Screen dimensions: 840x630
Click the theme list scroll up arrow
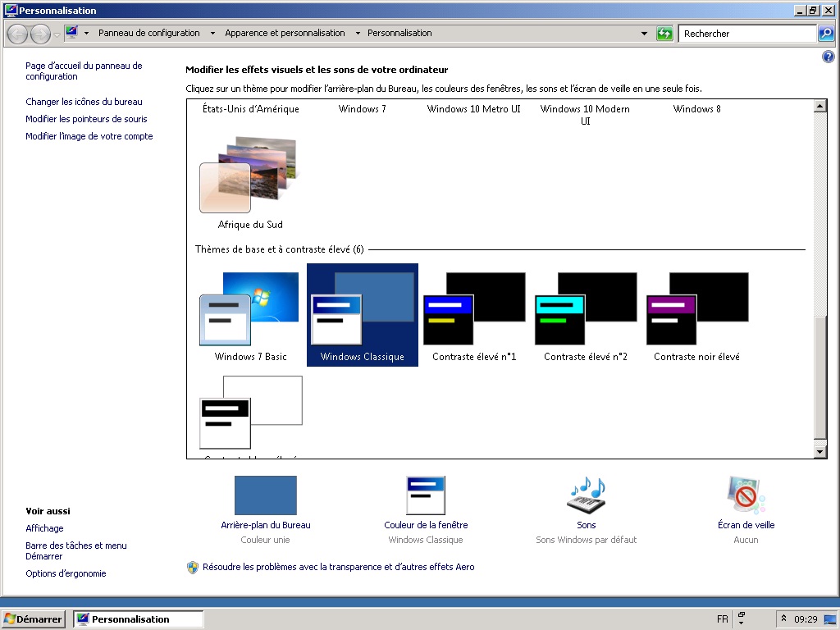coord(819,106)
